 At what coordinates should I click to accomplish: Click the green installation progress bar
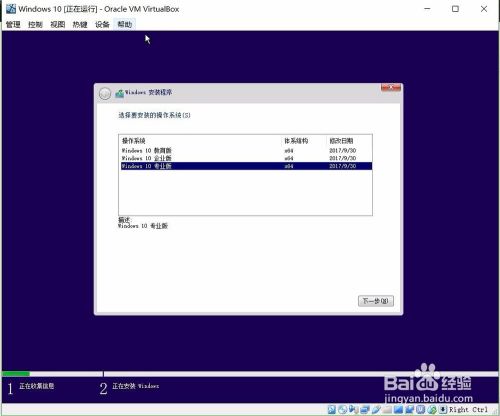click(x=16, y=374)
